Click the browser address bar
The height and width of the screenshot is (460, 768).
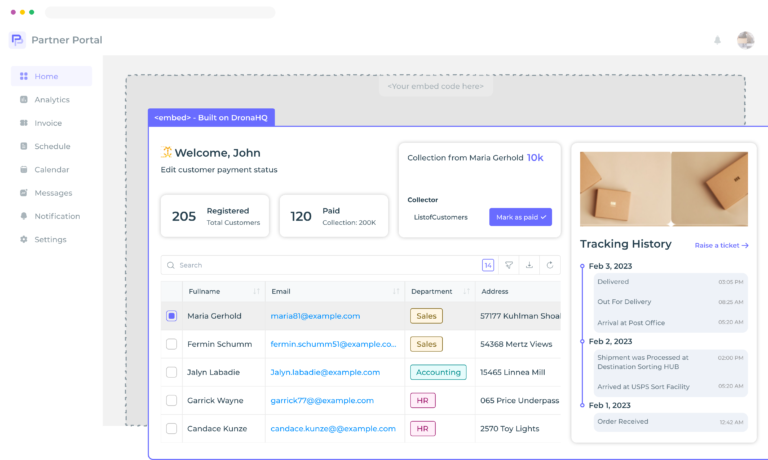[160, 12]
